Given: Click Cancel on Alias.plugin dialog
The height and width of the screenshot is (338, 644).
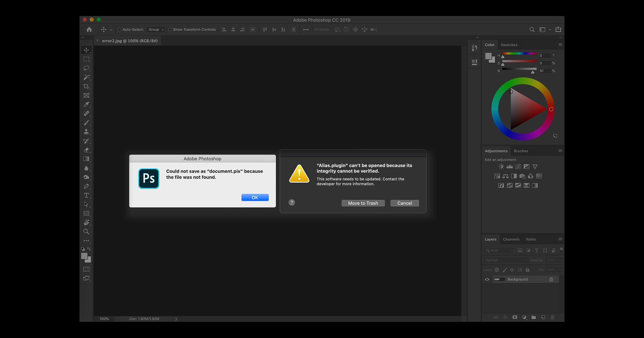Looking at the screenshot, I should click(404, 202).
